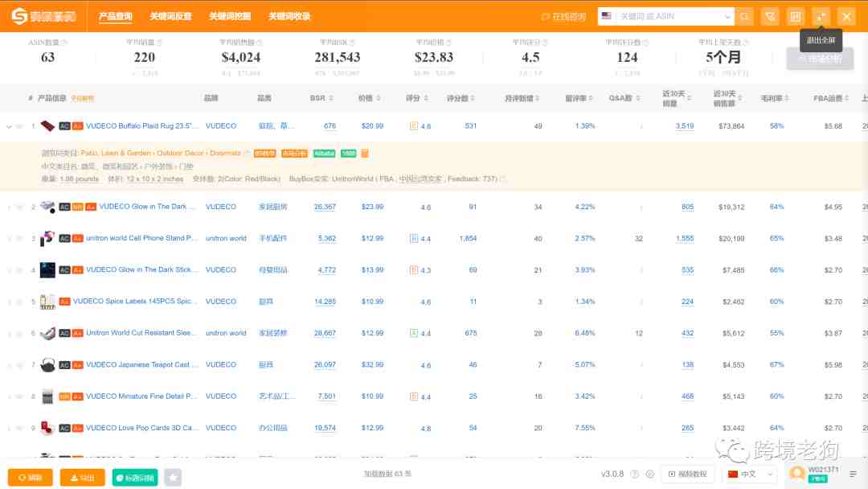Screen dimensions: 868x489
Task: Tick the checkbox for the Miniature Fine Detail row
Action: [x=20, y=397]
